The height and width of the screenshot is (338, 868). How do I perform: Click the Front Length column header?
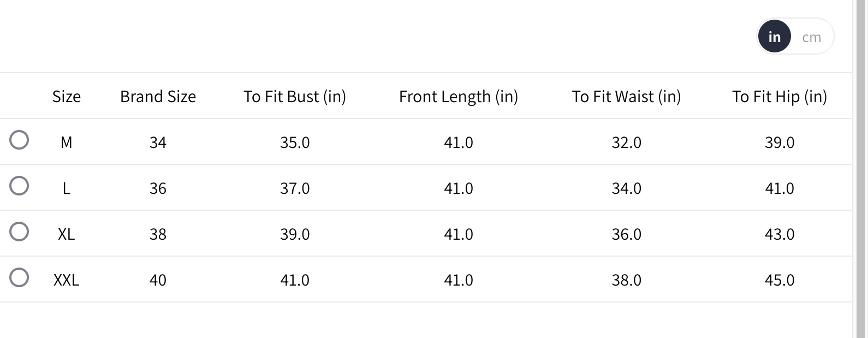click(459, 97)
